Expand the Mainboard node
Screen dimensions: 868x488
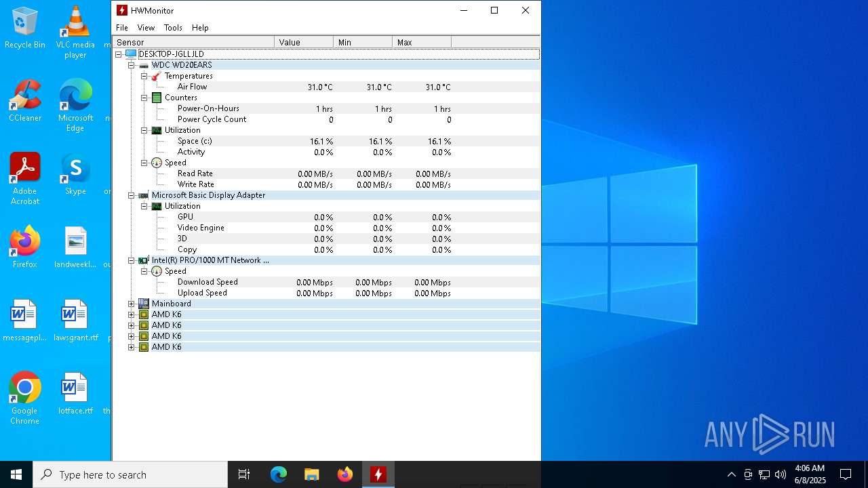pyautogui.click(x=131, y=304)
